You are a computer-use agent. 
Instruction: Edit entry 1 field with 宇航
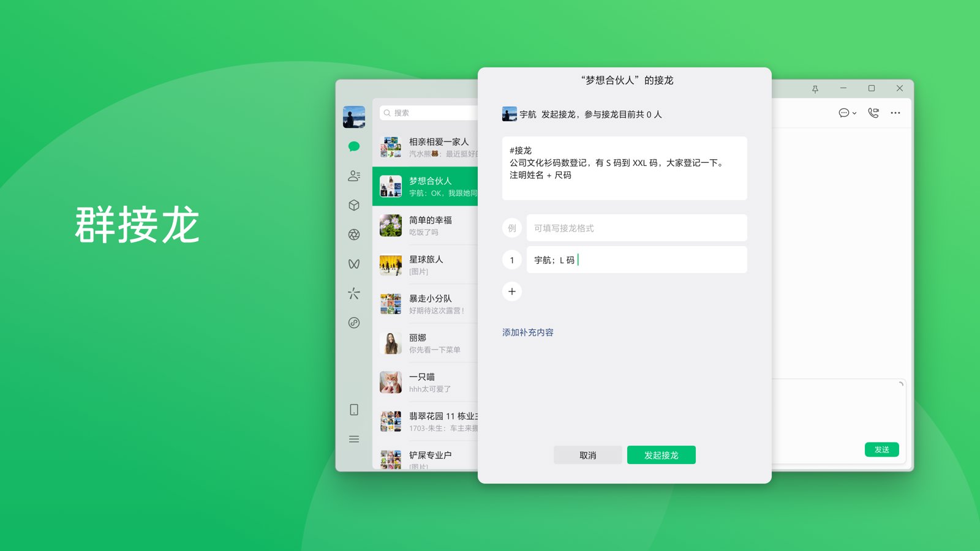point(636,260)
